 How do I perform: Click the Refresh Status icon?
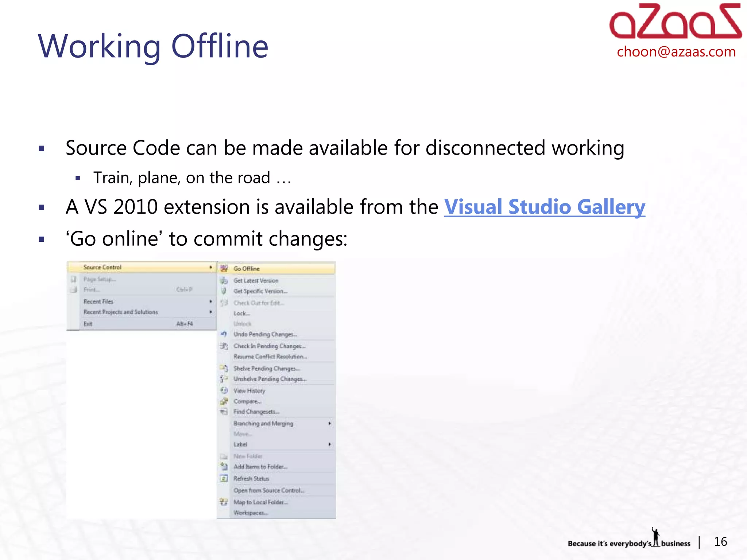tap(224, 478)
